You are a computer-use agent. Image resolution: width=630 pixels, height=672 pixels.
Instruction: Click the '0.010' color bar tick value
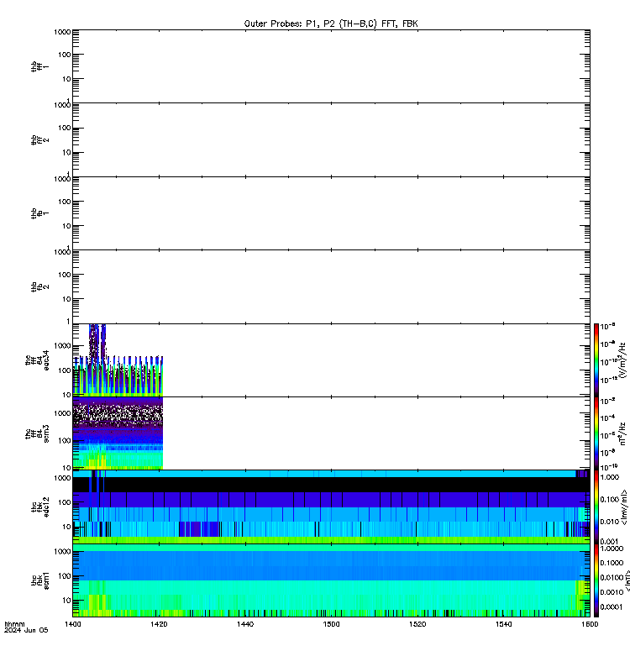609,521
